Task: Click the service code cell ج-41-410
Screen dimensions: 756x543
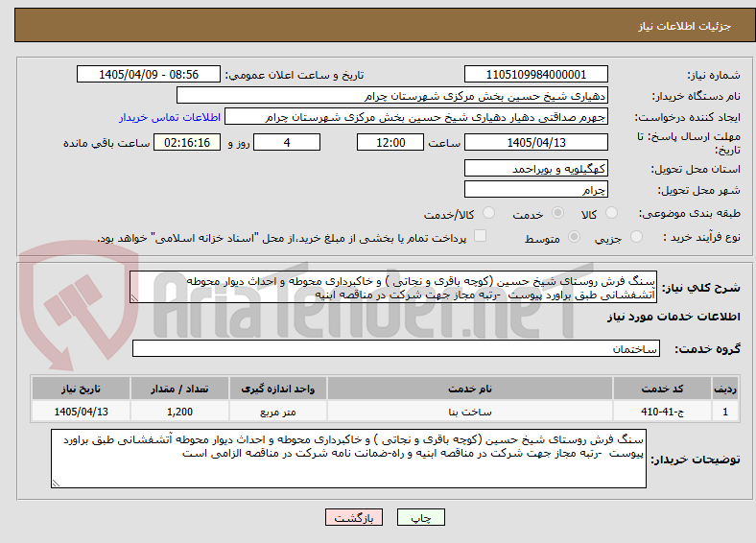Action: click(663, 412)
